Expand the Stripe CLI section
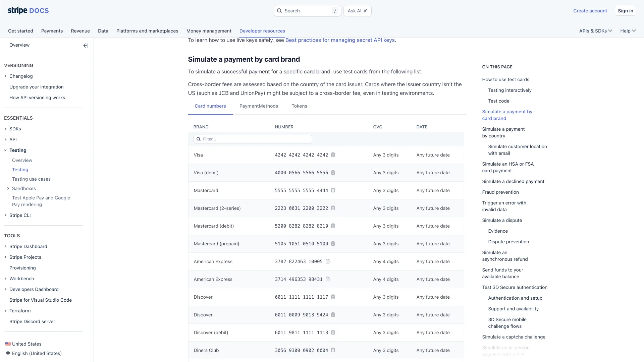Screen dimensions: 644x362 click(5, 215)
